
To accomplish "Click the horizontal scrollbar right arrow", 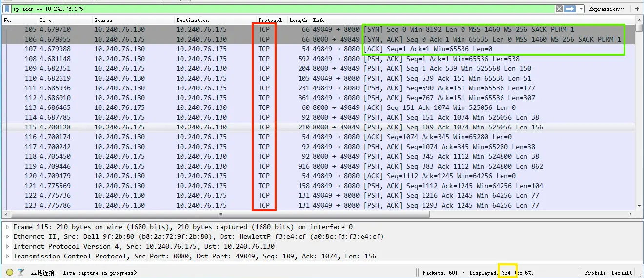I will (x=631, y=214).
